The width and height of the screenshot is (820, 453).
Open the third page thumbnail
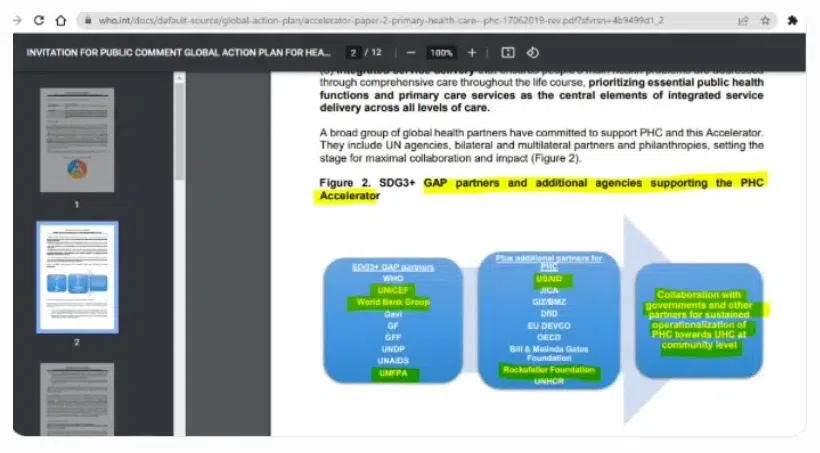[77, 399]
